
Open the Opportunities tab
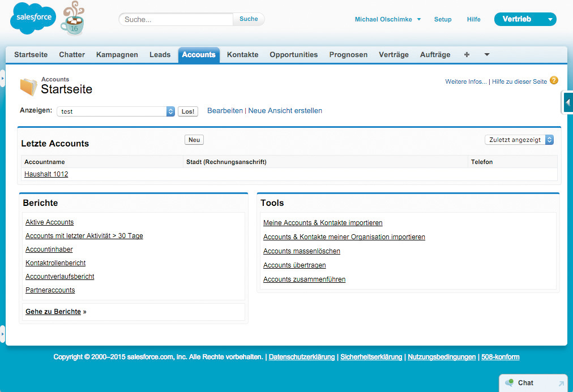pyautogui.click(x=294, y=54)
